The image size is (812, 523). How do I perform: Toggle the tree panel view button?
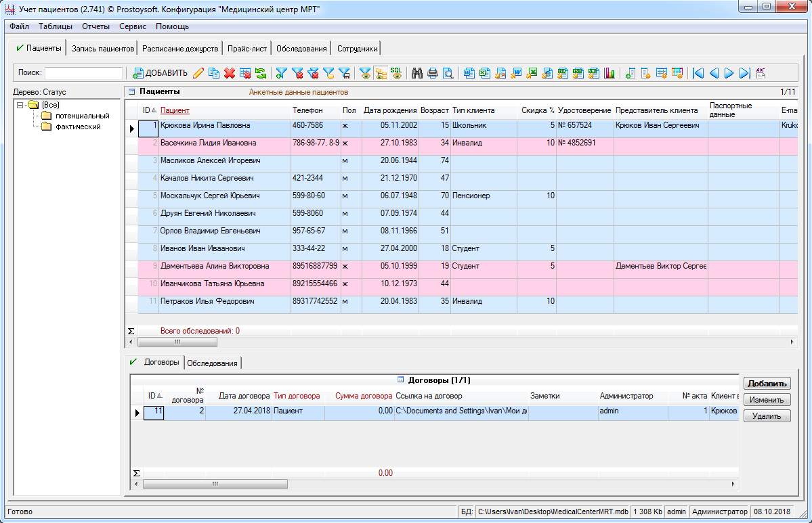(381, 73)
